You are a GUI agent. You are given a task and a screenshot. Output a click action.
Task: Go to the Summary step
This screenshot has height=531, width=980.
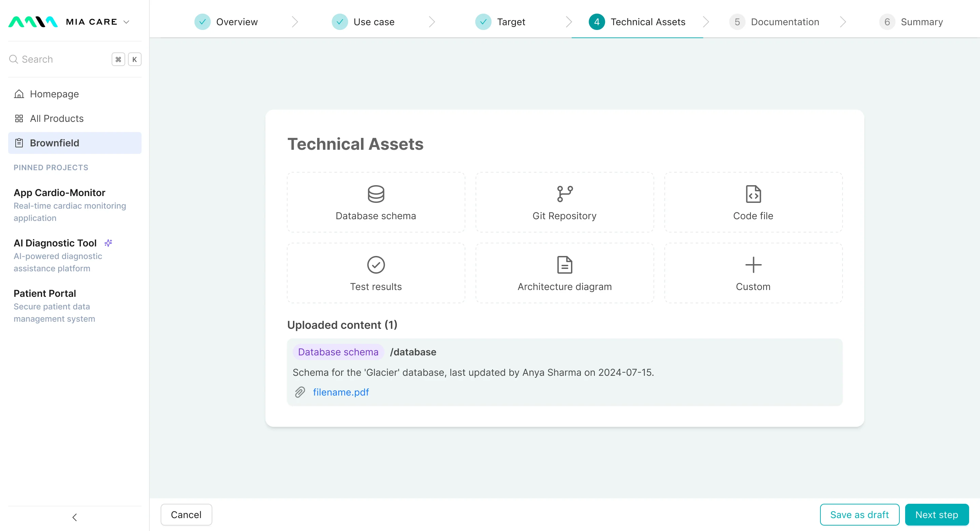click(923, 22)
